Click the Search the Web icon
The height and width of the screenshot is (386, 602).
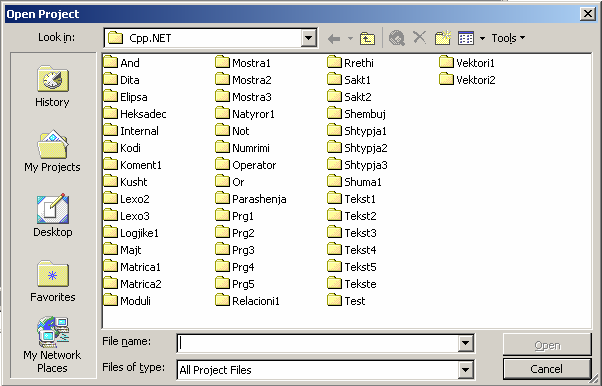click(397, 38)
